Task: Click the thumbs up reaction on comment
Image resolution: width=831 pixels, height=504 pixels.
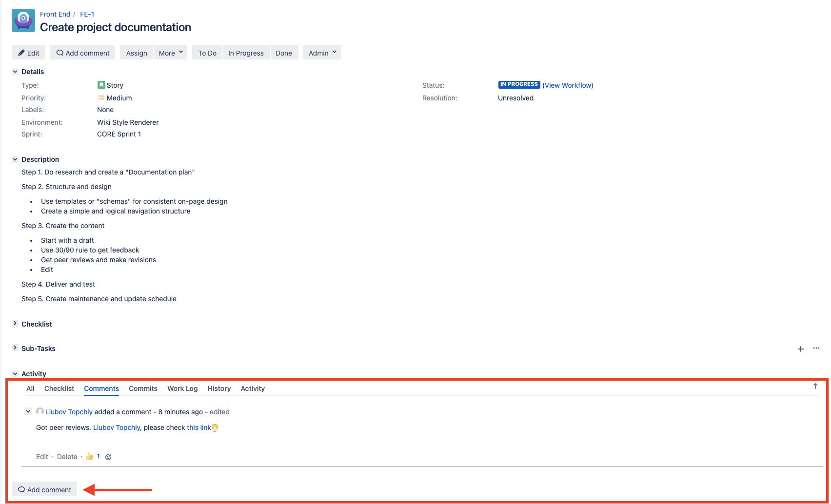Action: point(90,457)
